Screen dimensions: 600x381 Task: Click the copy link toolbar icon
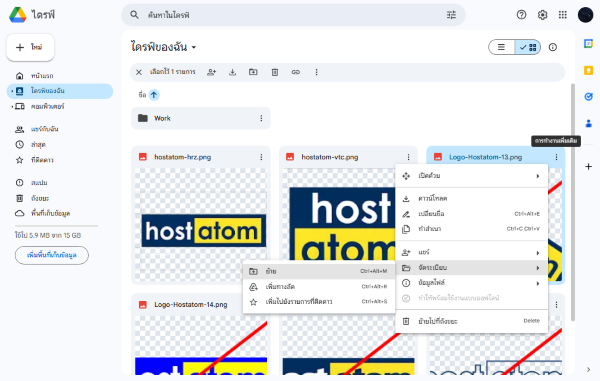click(295, 72)
